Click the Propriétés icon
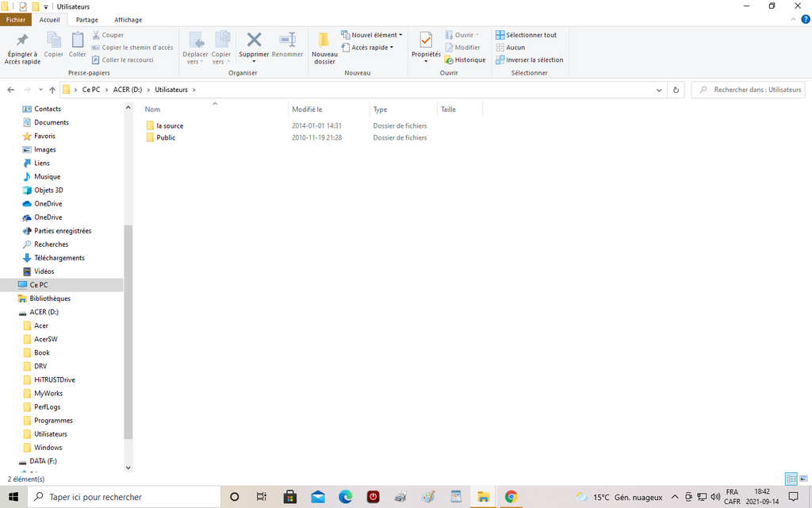The image size is (812, 508). [x=426, y=40]
